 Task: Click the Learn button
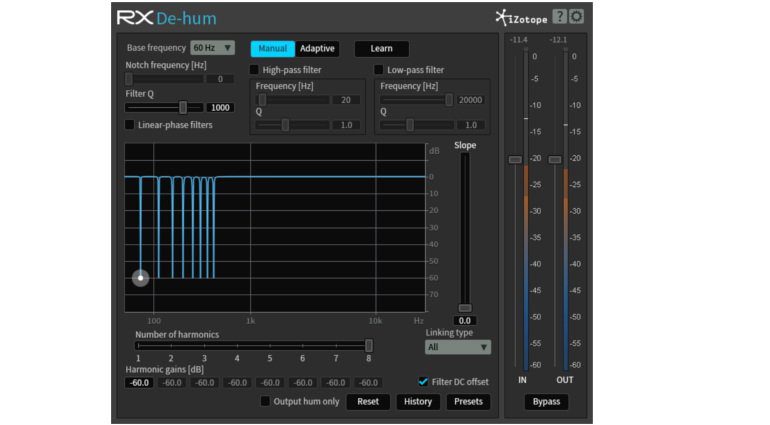point(382,49)
